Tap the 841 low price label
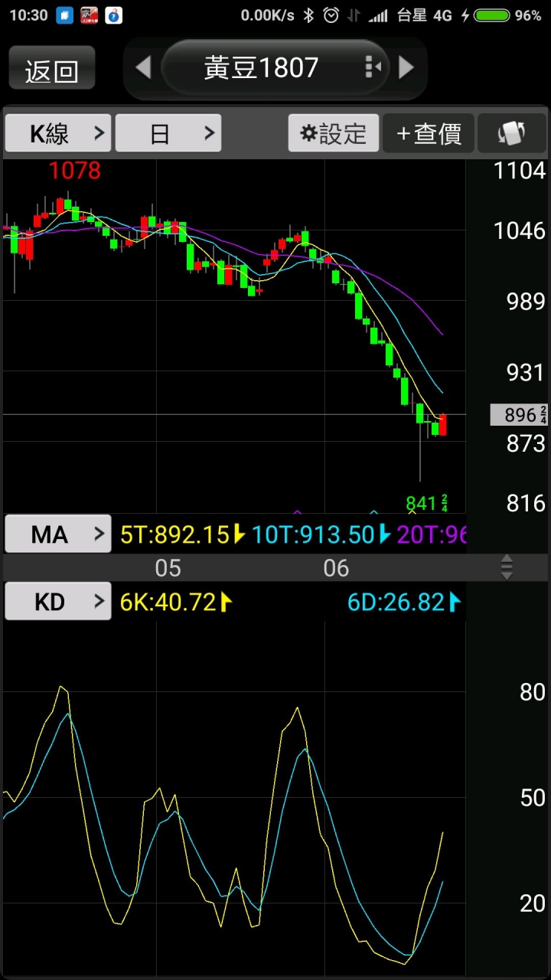This screenshot has width=551, height=980. pos(426,503)
